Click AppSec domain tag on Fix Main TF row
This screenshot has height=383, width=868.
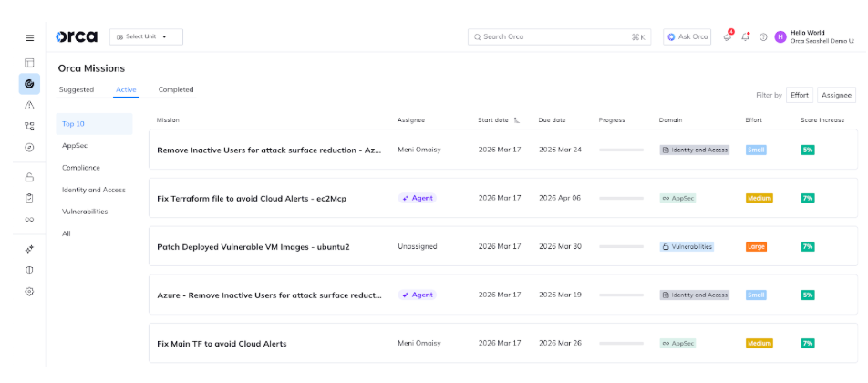click(x=677, y=343)
